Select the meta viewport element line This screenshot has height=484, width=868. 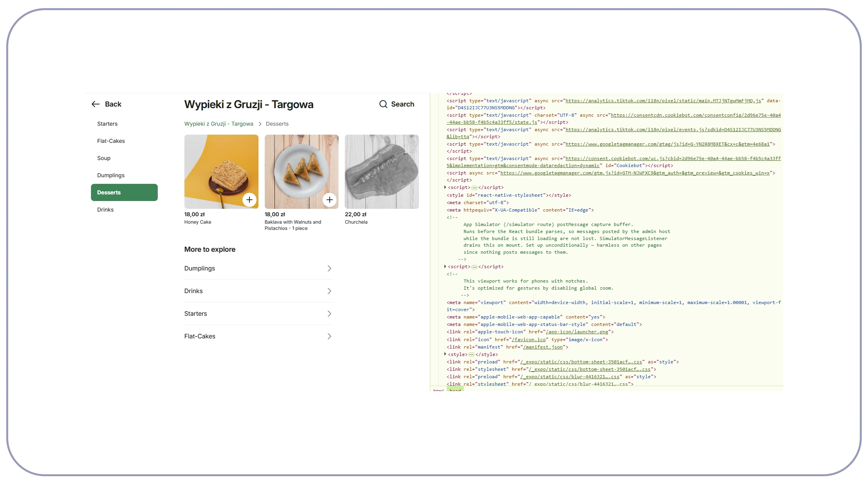coord(614,306)
